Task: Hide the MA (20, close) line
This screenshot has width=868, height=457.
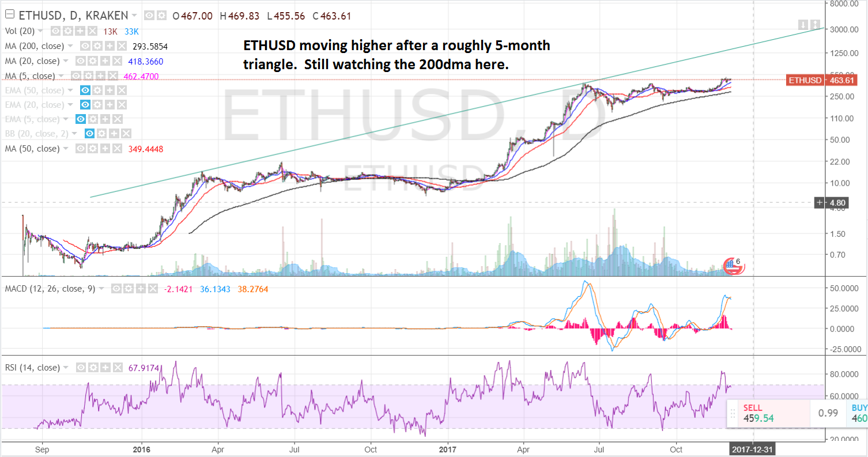Action: (x=81, y=61)
